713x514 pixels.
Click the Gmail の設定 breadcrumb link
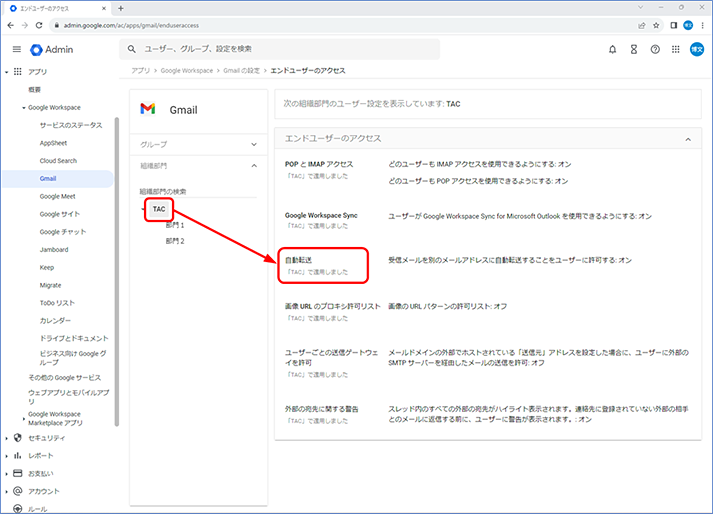(x=241, y=71)
